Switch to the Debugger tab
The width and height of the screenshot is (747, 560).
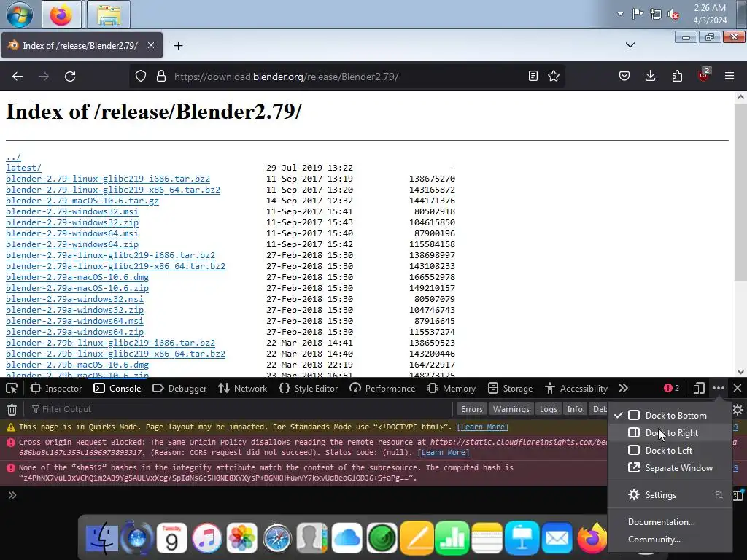(x=179, y=389)
